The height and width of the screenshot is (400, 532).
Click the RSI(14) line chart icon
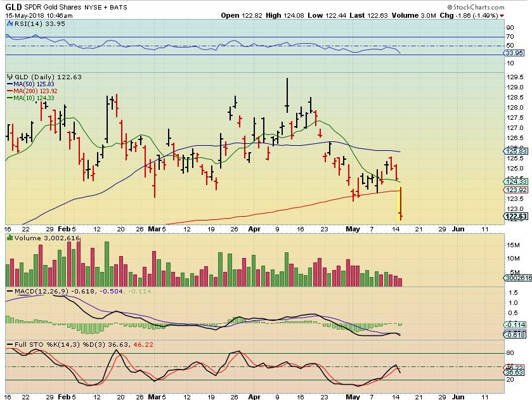[x=9, y=22]
